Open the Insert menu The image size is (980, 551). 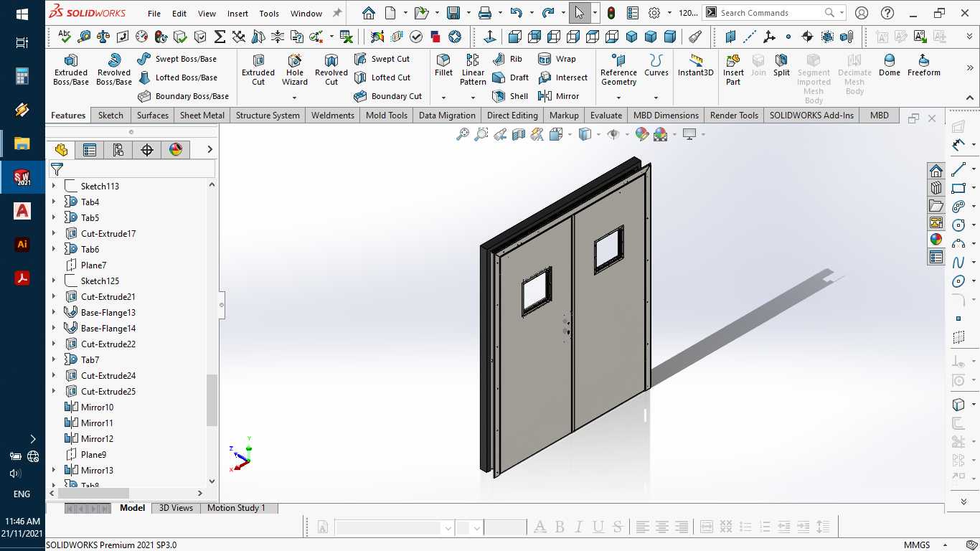237,14
